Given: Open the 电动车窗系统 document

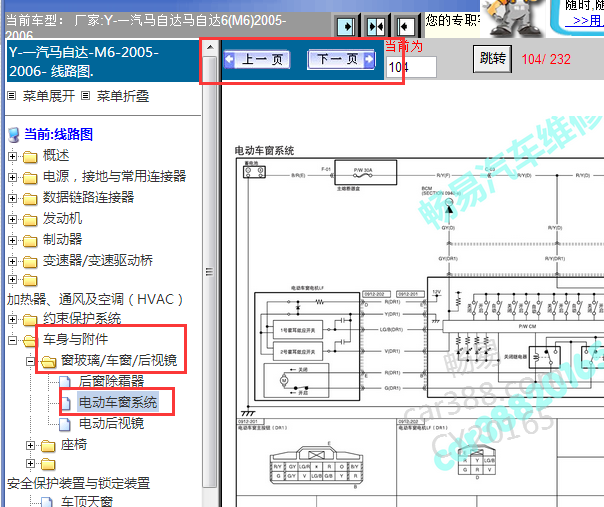Looking at the screenshot, I should coord(118,402).
